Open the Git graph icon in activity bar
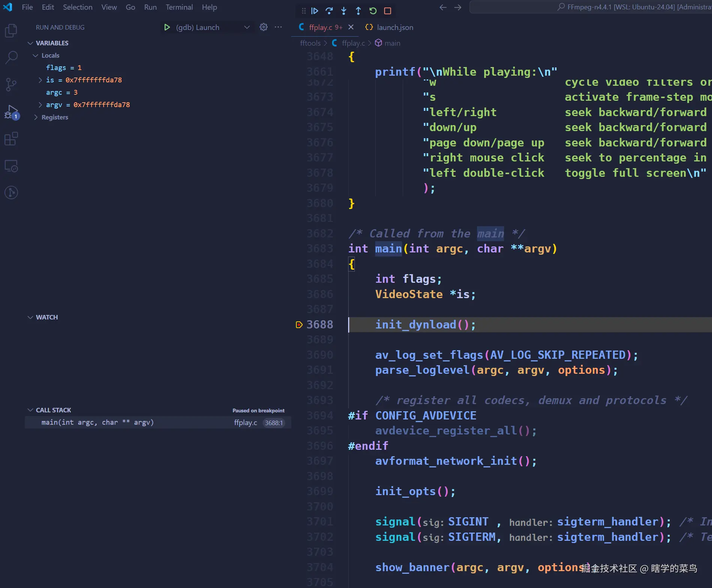Viewport: 712px width, 588px height. coord(11,193)
